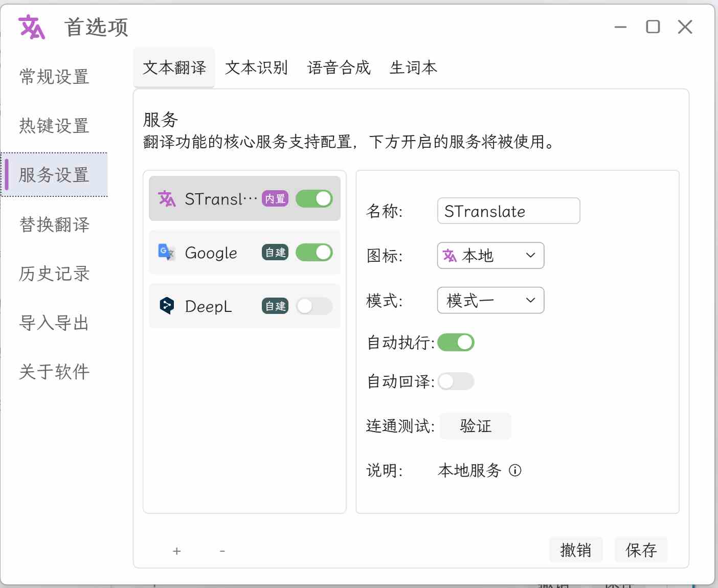Click the 撤销 button
Viewport: 718px width, 588px height.
(576, 550)
